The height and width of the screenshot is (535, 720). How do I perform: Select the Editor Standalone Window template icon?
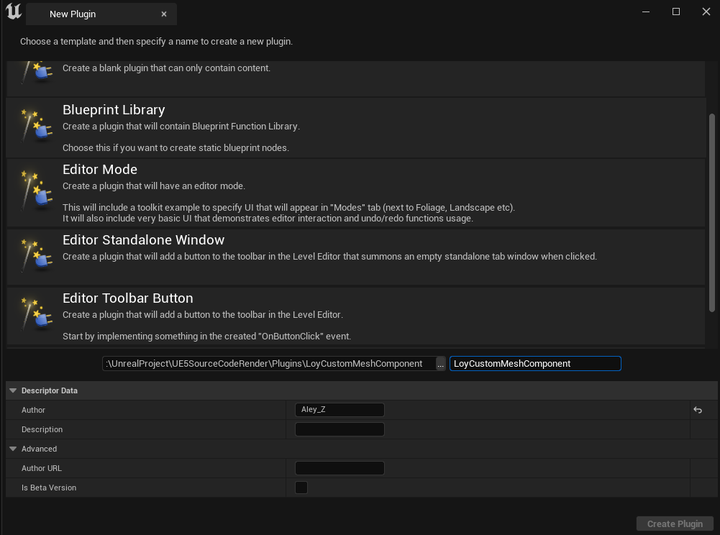point(37,255)
